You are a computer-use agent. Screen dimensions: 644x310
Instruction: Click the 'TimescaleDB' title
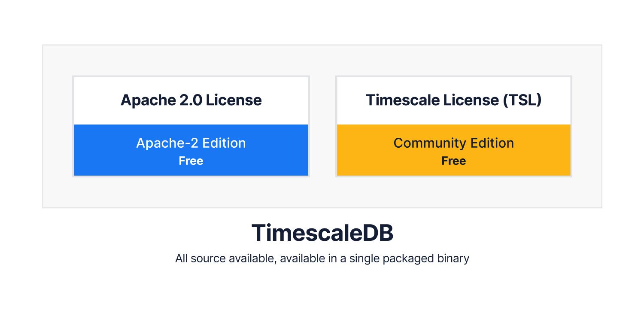(322, 233)
